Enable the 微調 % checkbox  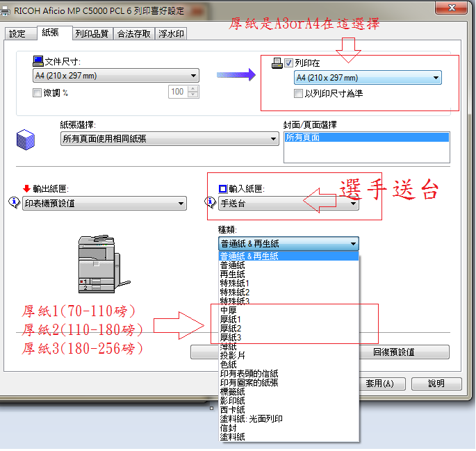37,92
